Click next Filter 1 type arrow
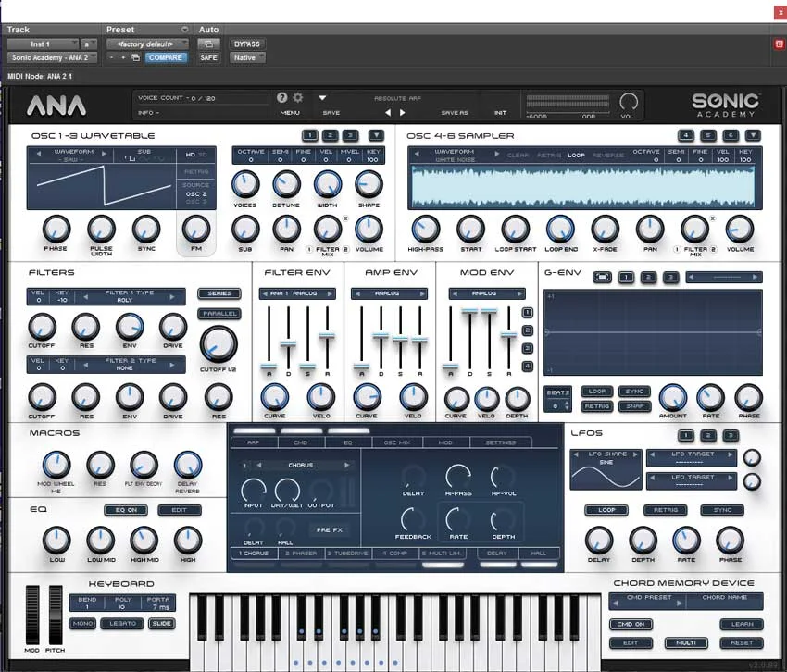 172,297
